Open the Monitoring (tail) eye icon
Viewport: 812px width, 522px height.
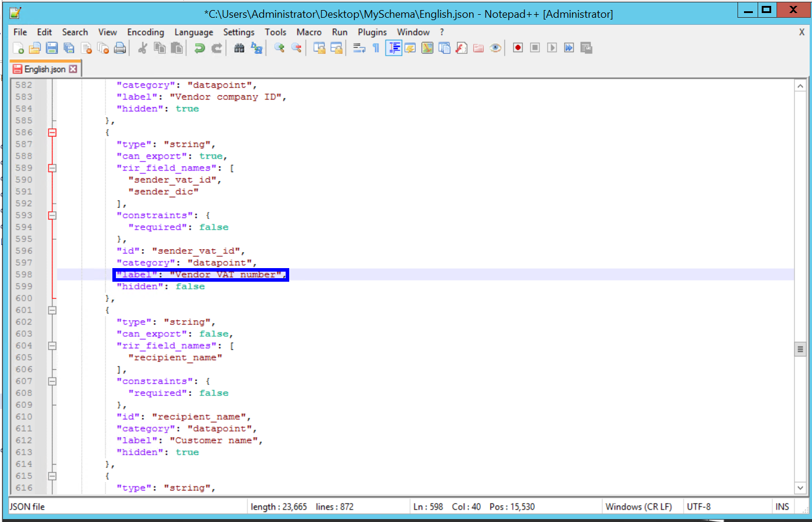[x=496, y=47]
